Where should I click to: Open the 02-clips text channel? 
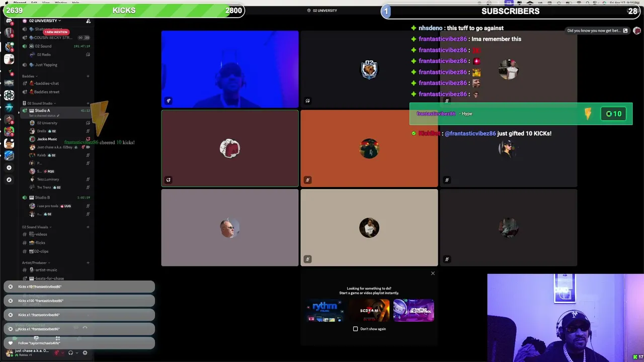[x=55, y=251]
